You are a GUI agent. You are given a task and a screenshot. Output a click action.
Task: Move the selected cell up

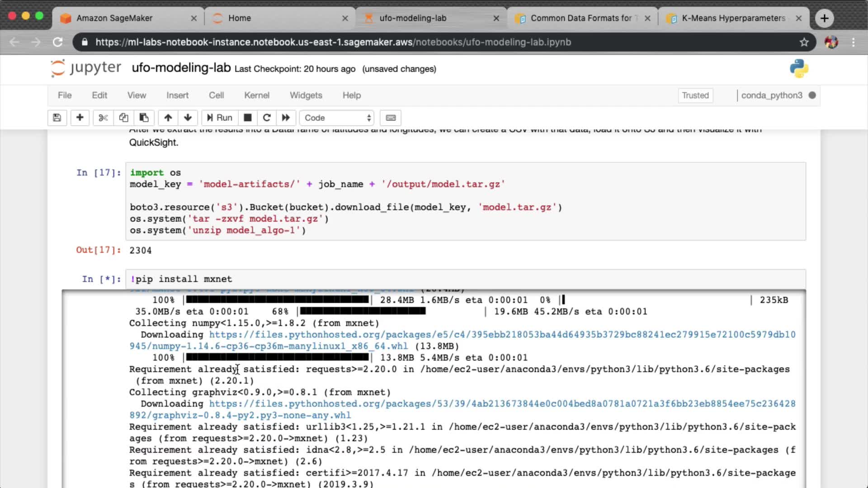[168, 118]
